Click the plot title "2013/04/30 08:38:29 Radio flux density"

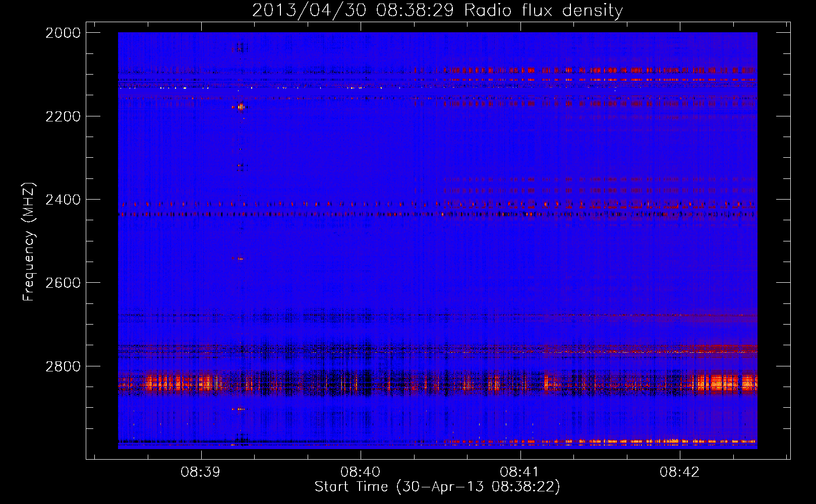[x=437, y=11]
